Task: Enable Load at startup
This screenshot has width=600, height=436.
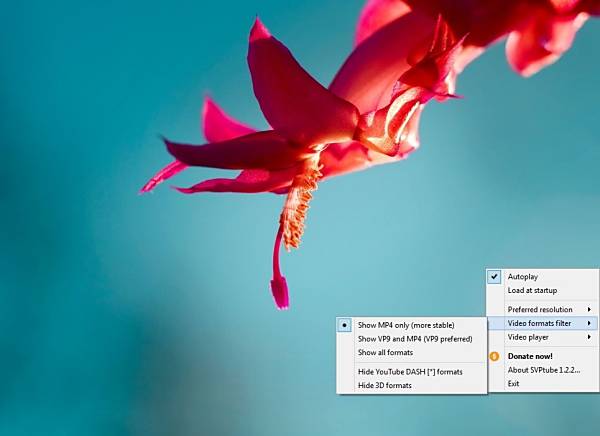Action: pyautogui.click(x=542, y=291)
